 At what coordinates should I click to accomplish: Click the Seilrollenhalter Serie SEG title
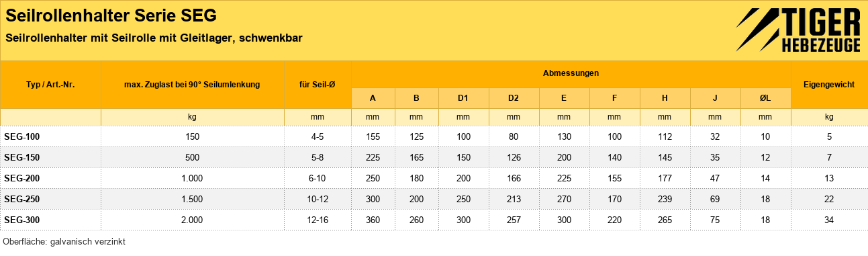[111, 15]
